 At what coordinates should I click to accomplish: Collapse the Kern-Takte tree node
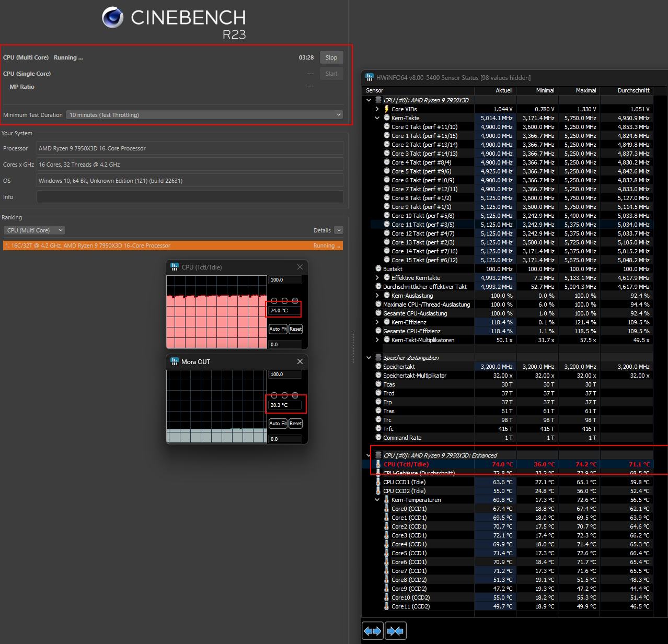(x=377, y=118)
